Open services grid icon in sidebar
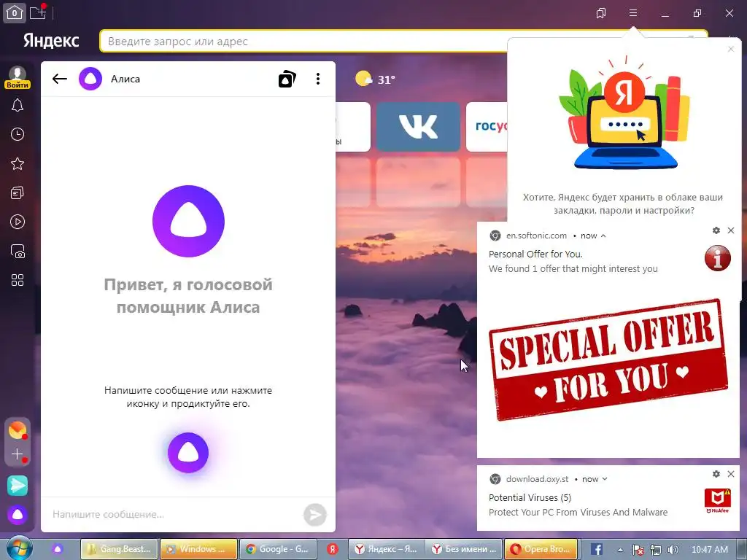Viewport: 747px width, 560px height. coord(18,280)
